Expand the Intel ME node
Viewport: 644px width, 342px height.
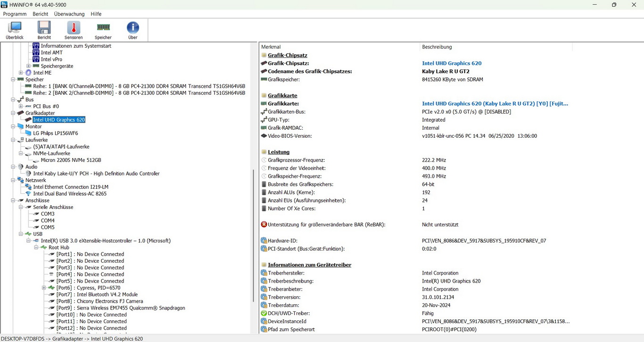(x=21, y=73)
